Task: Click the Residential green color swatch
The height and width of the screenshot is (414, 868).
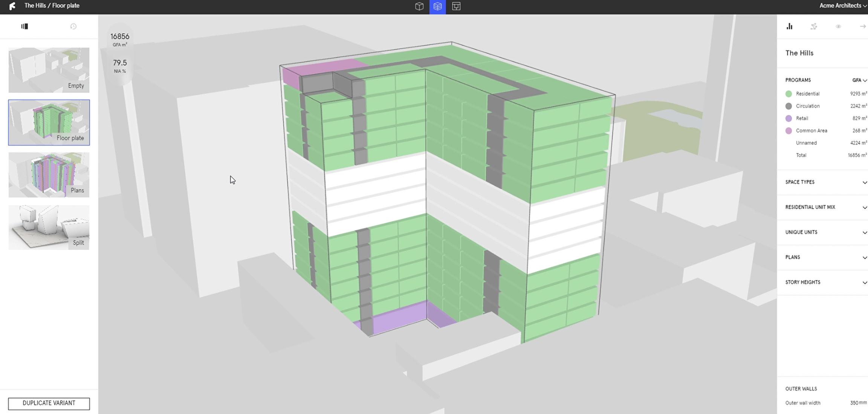Action: coord(789,94)
